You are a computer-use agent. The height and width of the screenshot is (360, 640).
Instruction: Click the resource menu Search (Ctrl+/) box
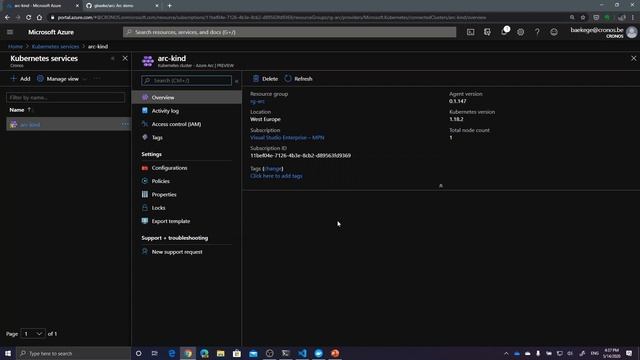pyautogui.click(x=187, y=80)
